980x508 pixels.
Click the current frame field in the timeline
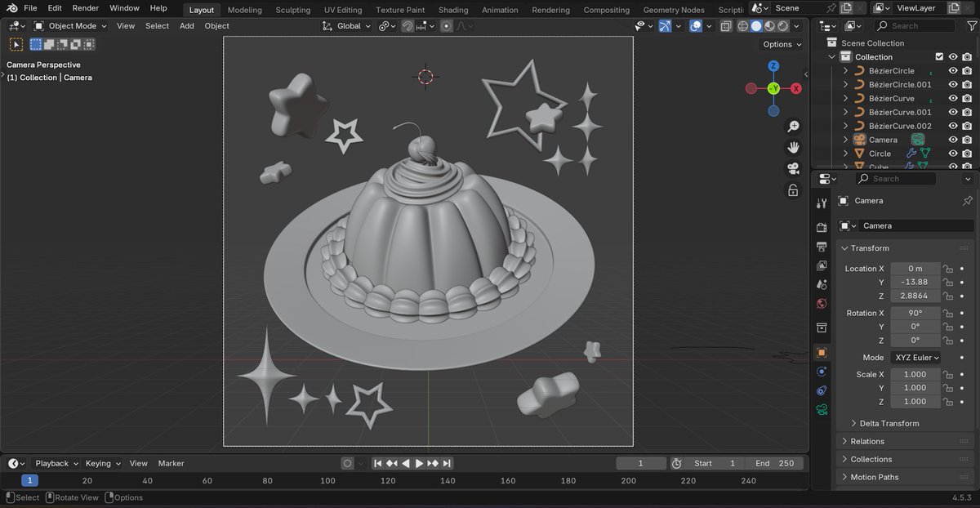[x=641, y=463]
